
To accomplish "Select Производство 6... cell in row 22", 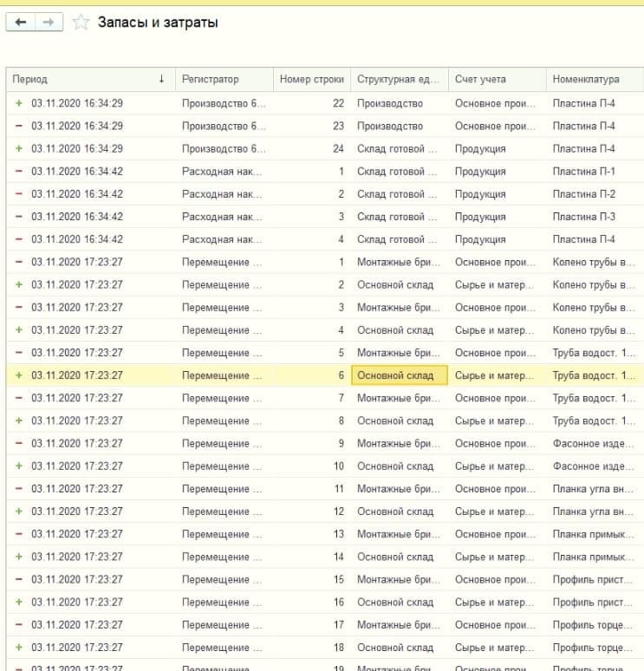I will (x=224, y=103).
